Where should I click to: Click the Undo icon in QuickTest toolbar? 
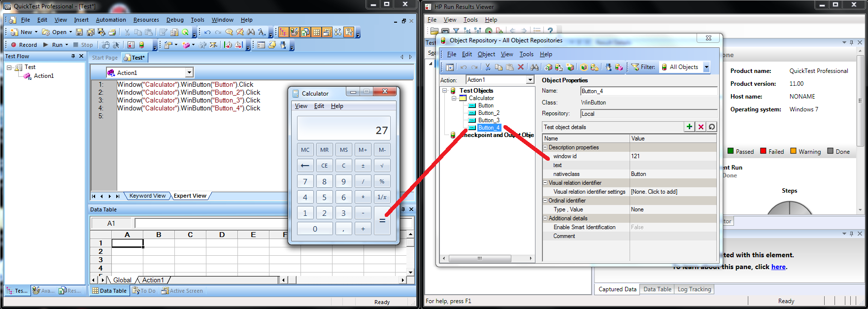click(x=207, y=32)
